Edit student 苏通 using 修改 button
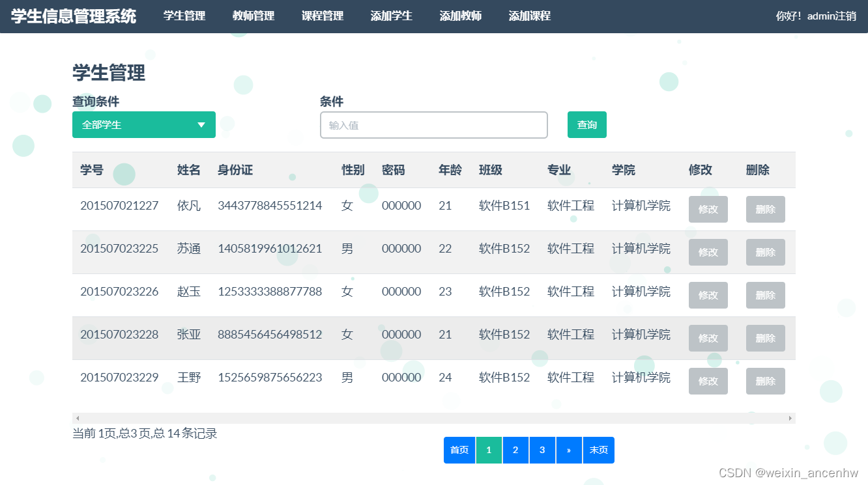The image size is (868, 485). (x=708, y=253)
